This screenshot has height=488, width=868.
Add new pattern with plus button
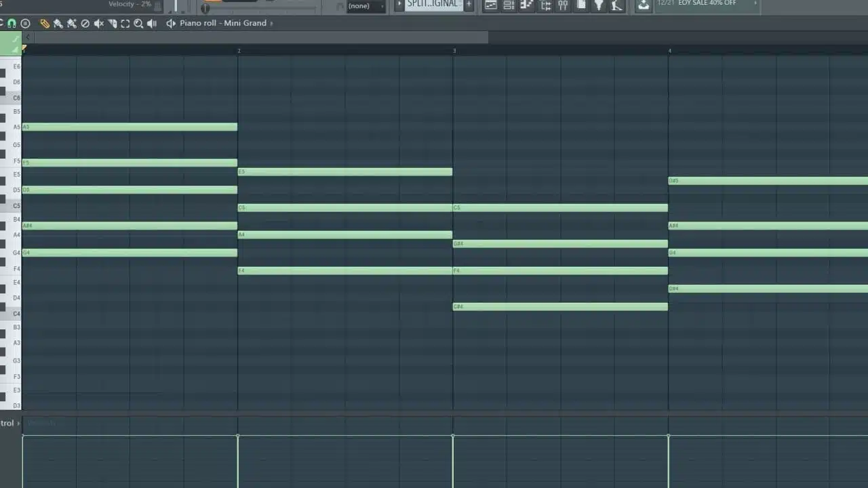469,5
